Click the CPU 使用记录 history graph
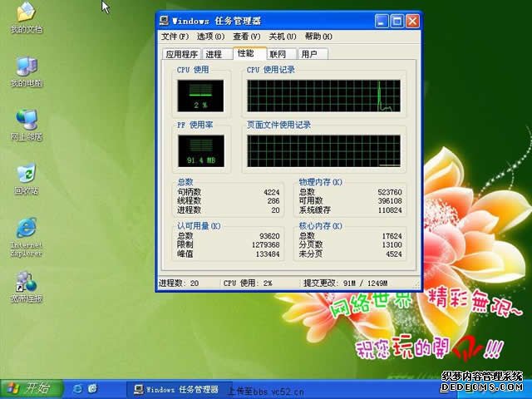The width and height of the screenshot is (532, 399). tap(323, 96)
